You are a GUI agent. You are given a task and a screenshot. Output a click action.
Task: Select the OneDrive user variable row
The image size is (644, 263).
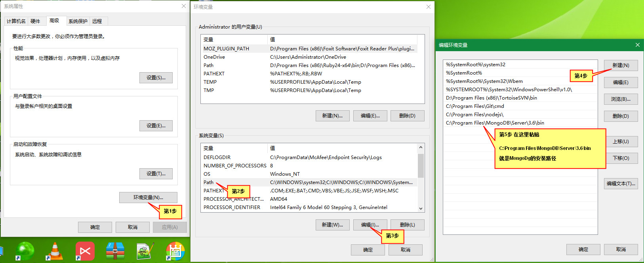[x=309, y=57]
